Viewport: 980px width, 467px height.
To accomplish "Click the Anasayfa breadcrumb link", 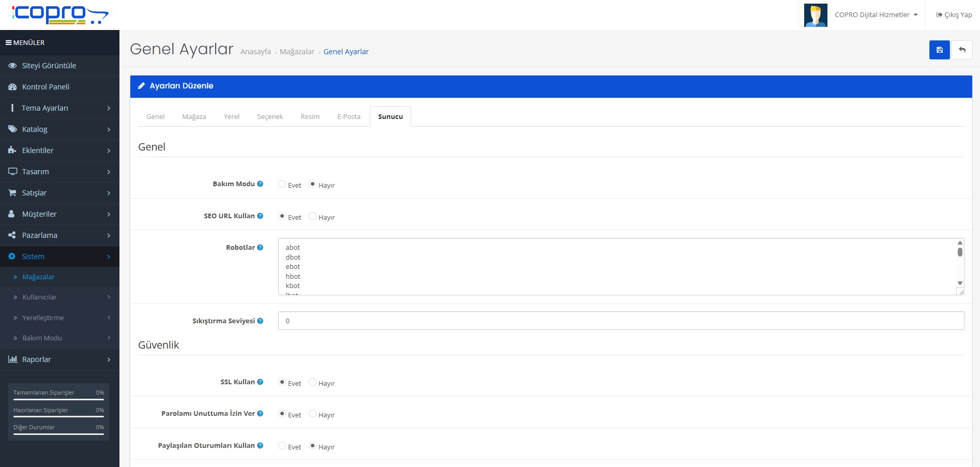I will (x=255, y=52).
